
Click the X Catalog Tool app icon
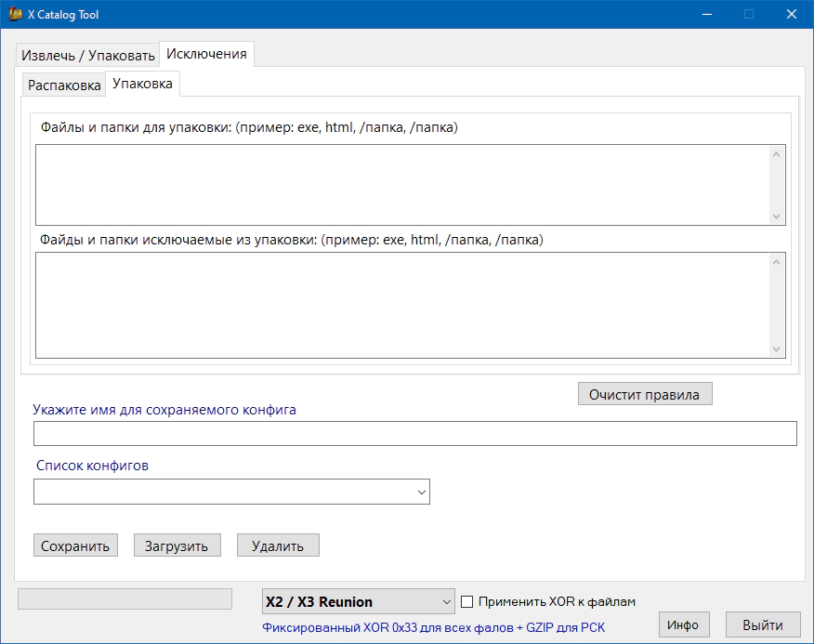[x=16, y=15]
